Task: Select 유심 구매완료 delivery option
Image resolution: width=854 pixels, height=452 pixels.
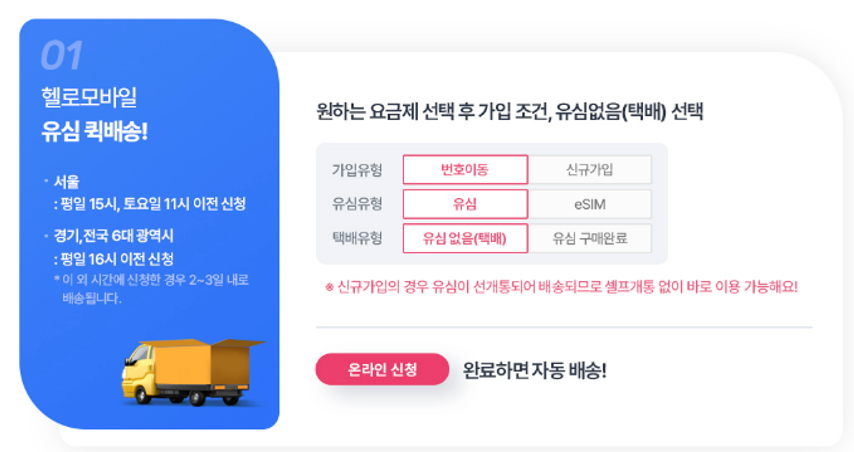Action: click(590, 239)
